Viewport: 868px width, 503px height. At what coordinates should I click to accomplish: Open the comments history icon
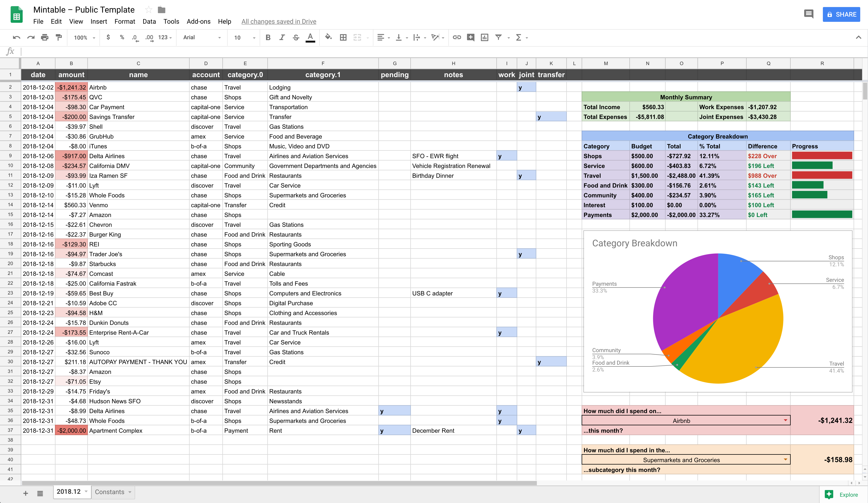tap(808, 14)
